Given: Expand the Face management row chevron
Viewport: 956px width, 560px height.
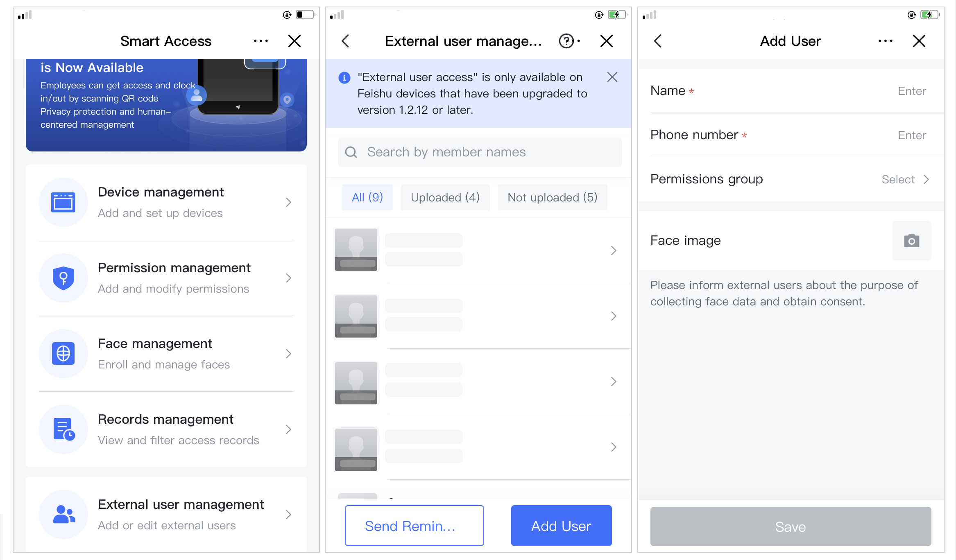Looking at the screenshot, I should click(289, 353).
